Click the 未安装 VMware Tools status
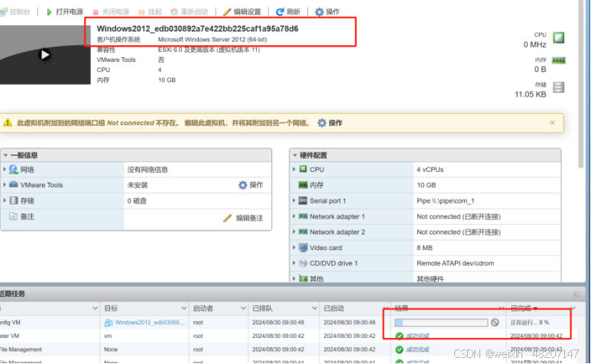The image size is (591, 364). click(137, 185)
